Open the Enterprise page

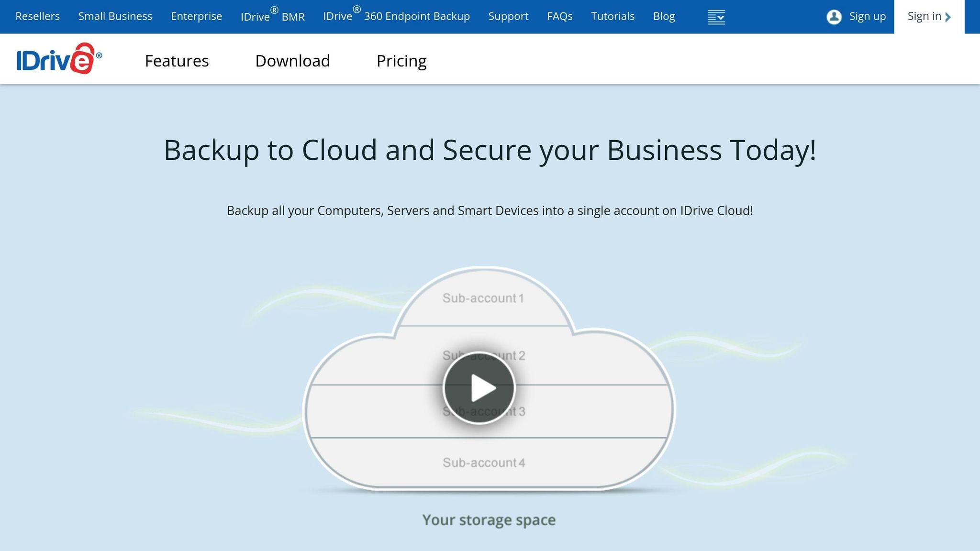coord(196,16)
